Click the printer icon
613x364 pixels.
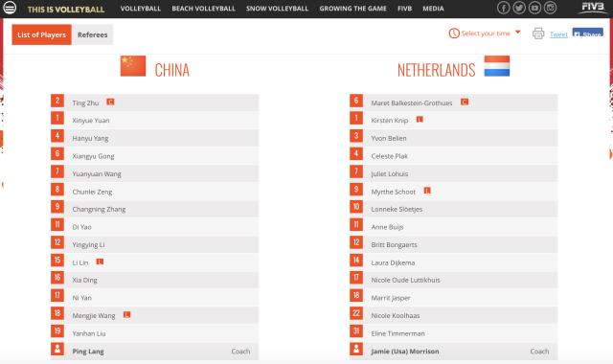[538, 34]
